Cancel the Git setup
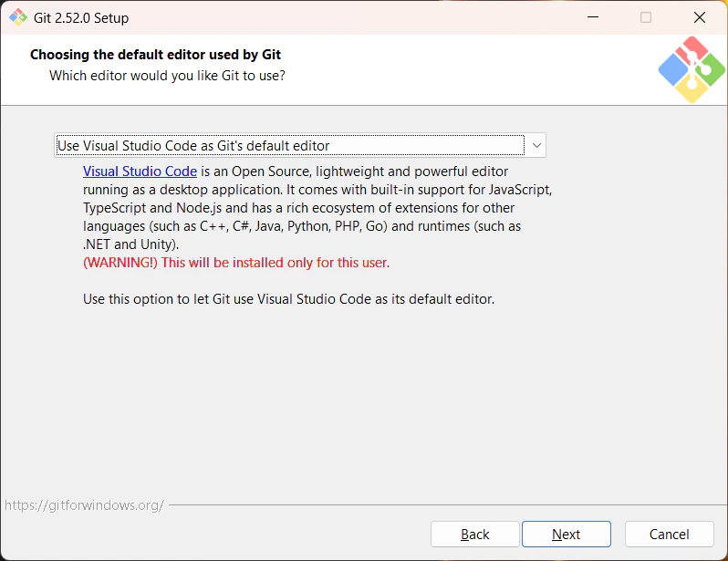 pyautogui.click(x=669, y=534)
